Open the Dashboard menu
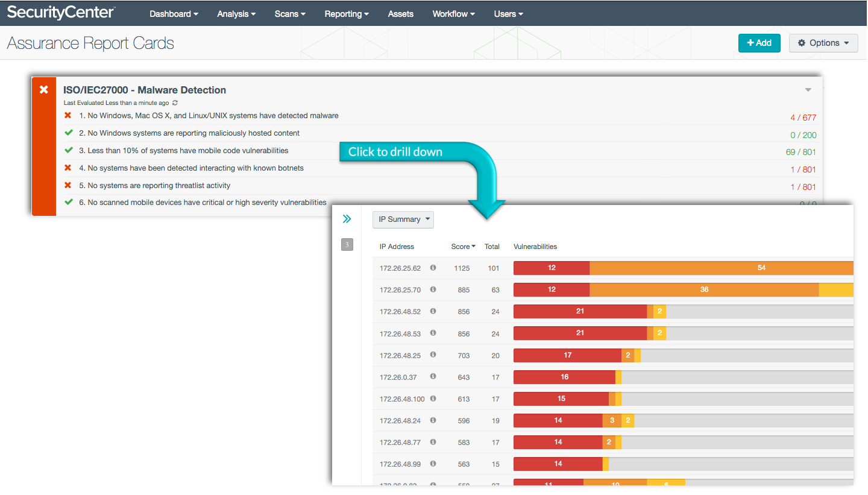Image resolution: width=868 pixels, height=495 pixels. point(174,14)
